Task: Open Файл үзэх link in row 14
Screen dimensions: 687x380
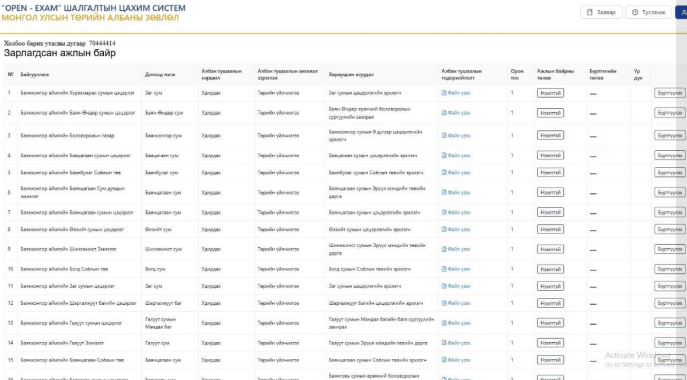Action: coord(456,343)
